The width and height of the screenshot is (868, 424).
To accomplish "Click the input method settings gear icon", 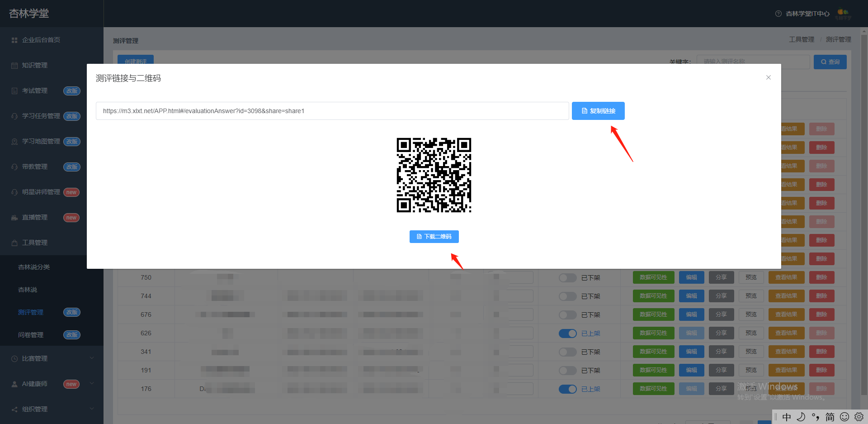I will point(859,417).
